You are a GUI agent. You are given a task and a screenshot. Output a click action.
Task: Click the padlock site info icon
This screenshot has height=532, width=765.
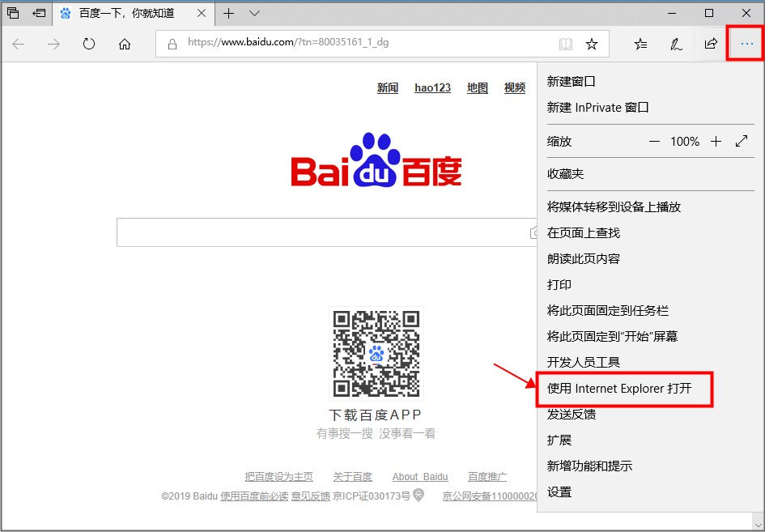pyautogui.click(x=172, y=44)
